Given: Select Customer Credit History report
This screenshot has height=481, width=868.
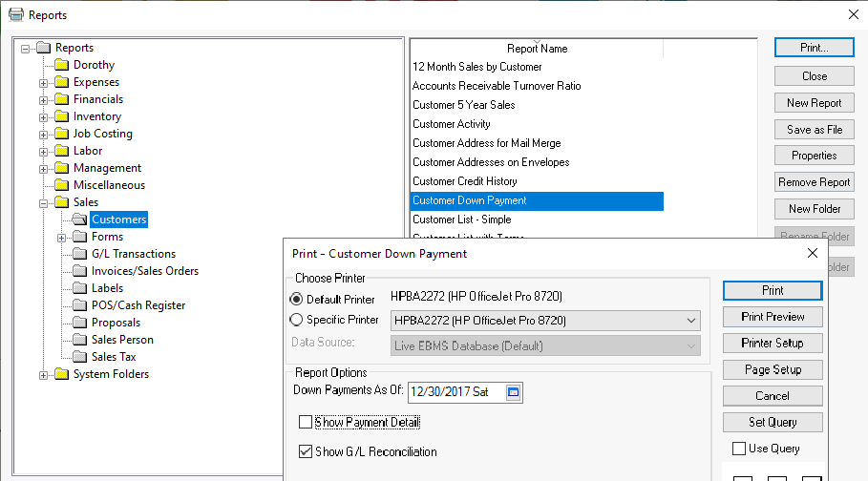Looking at the screenshot, I should click(x=464, y=181).
